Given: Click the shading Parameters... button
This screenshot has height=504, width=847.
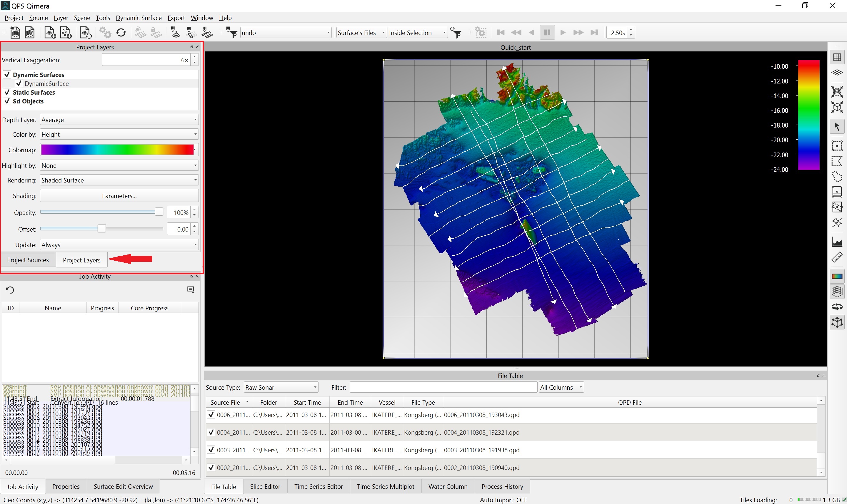Looking at the screenshot, I should [119, 196].
